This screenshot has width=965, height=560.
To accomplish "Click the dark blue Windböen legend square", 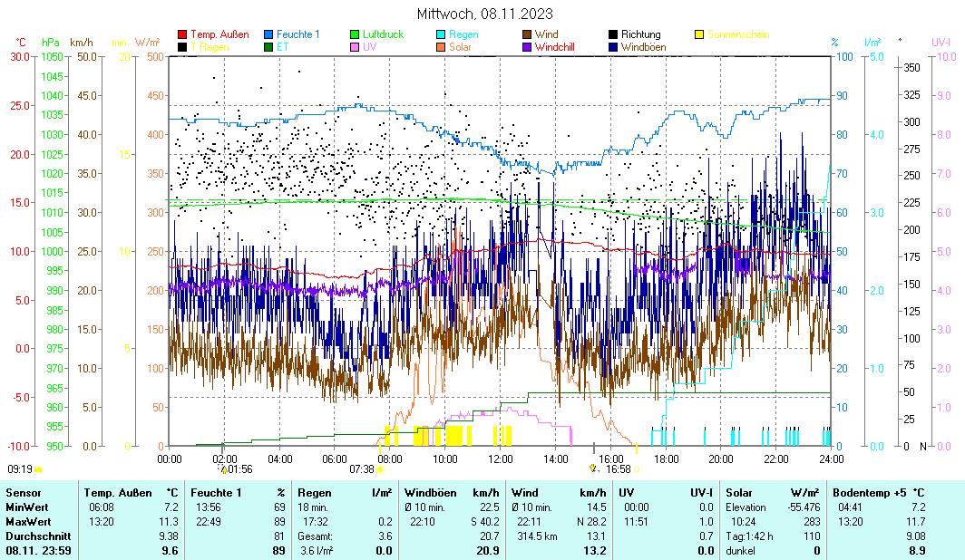I will pyautogui.click(x=614, y=46).
